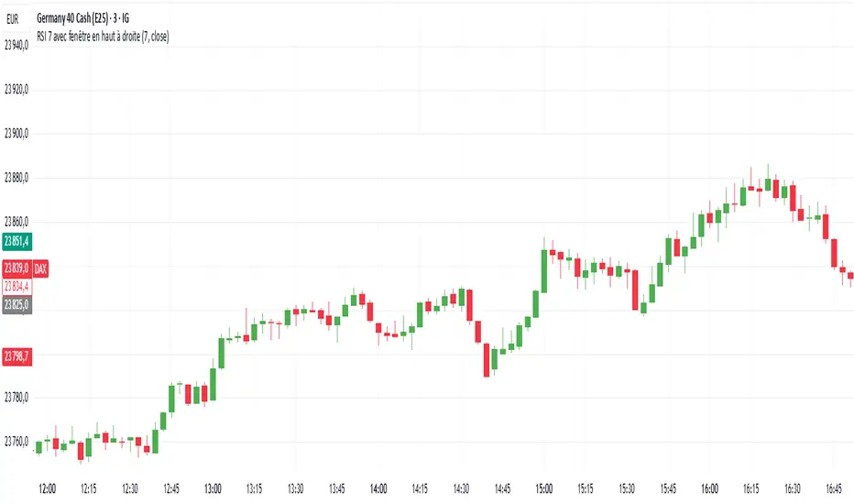This screenshot has height=504, width=854.
Task: Click the red DAX symbol tag
Action: 42,268
